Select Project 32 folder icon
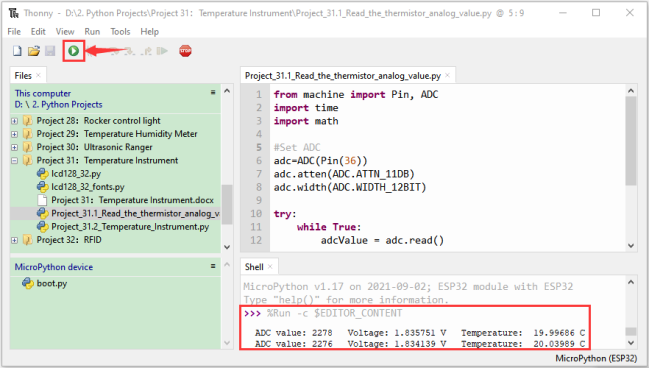 tap(28, 240)
